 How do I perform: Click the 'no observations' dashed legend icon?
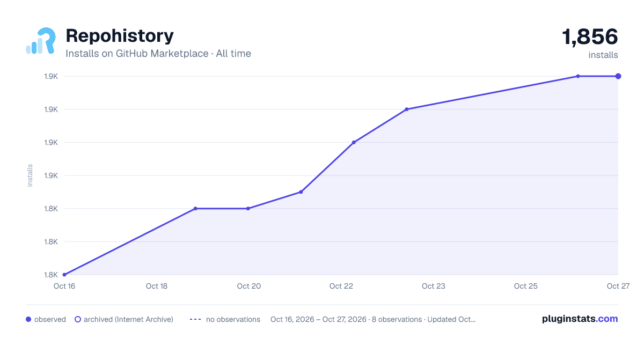[x=195, y=319]
